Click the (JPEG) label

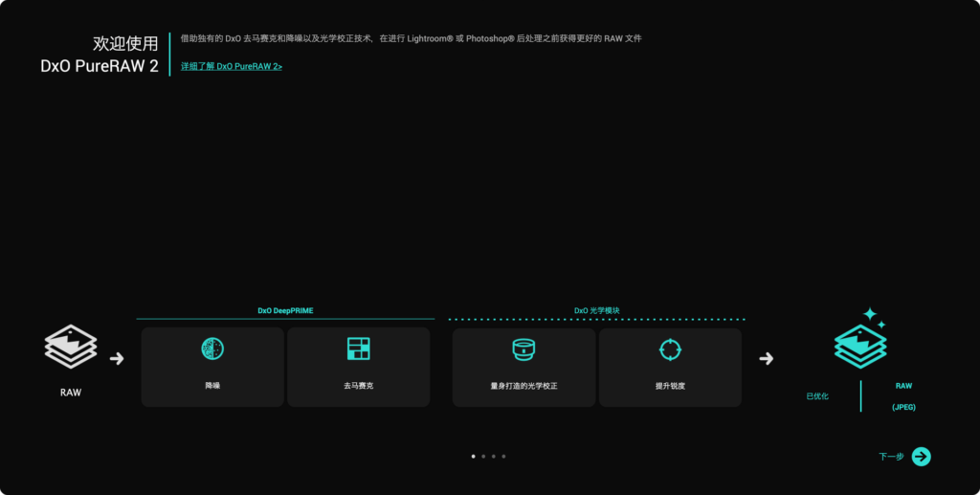point(903,407)
